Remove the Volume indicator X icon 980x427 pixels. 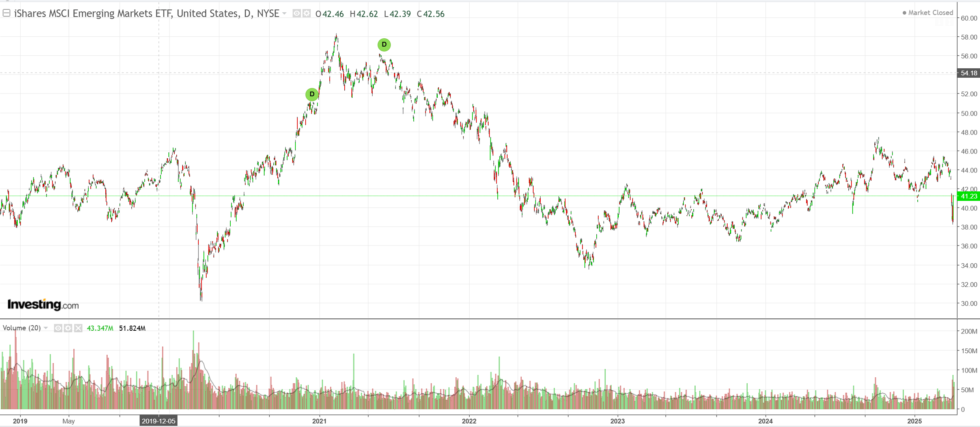(78, 328)
